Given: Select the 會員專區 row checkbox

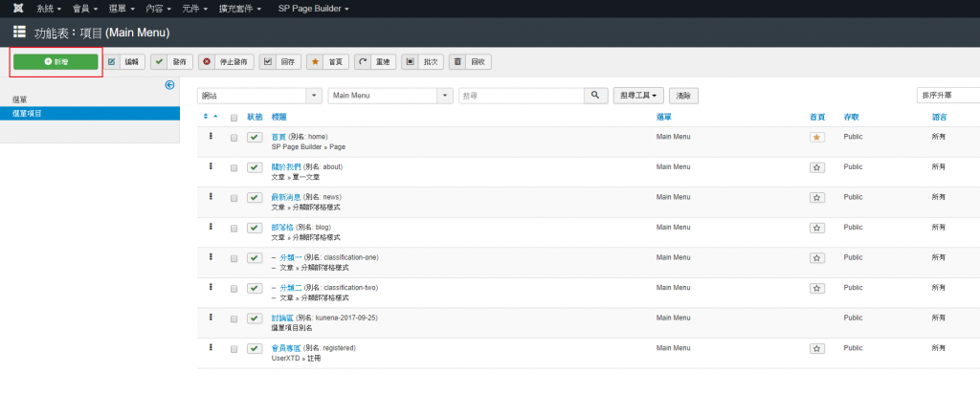Looking at the screenshot, I should [x=234, y=348].
